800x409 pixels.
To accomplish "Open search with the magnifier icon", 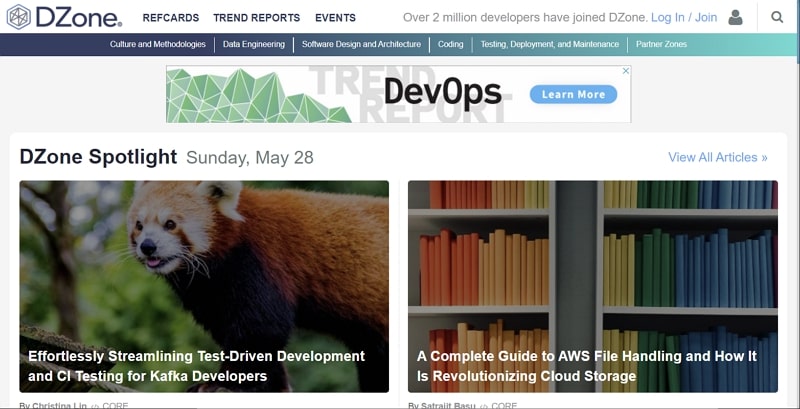I will tap(777, 17).
